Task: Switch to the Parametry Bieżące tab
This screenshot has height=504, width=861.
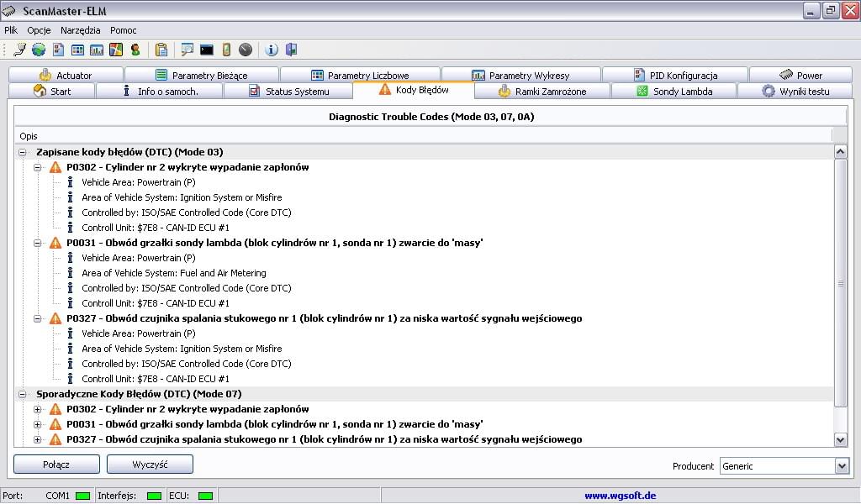Action: click(202, 75)
